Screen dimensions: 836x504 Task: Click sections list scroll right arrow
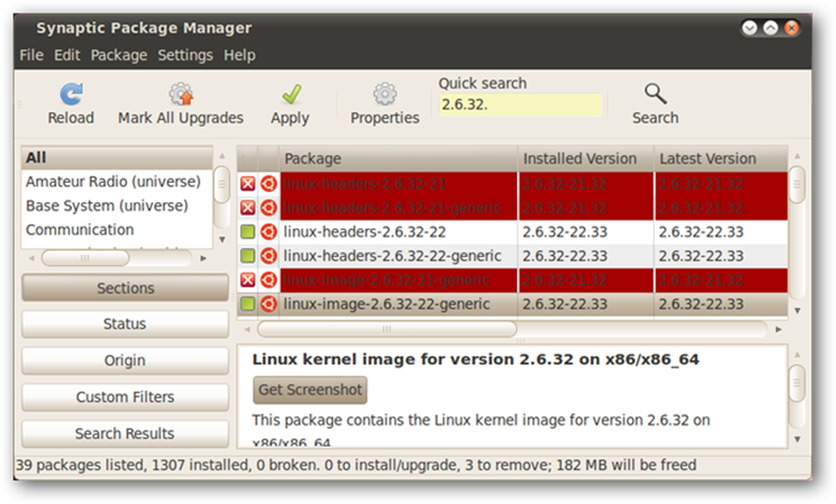coord(203,258)
